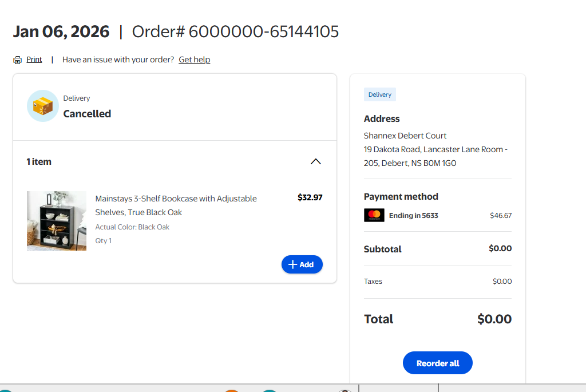Open the Print link

point(34,60)
